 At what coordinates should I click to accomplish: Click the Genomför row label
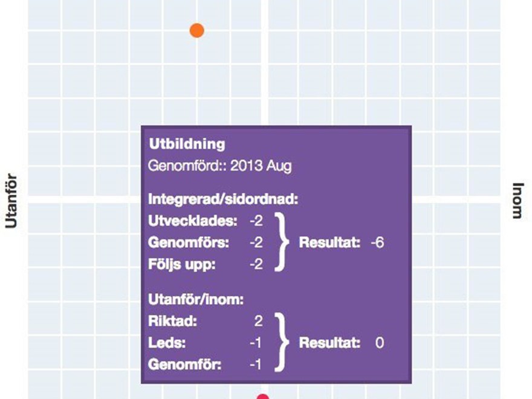(x=184, y=365)
